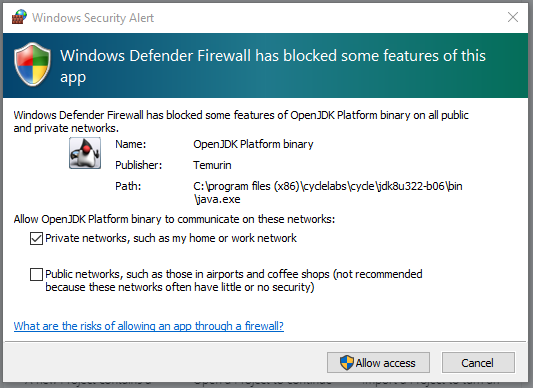The height and width of the screenshot is (388, 533).
Task: Click the banner heading about blocked features
Action: [x=273, y=66]
